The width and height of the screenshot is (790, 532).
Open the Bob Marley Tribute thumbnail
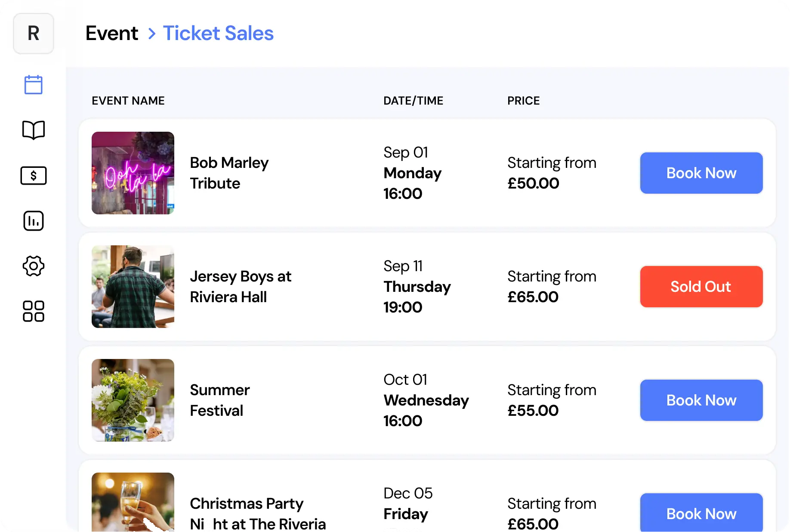coord(133,173)
